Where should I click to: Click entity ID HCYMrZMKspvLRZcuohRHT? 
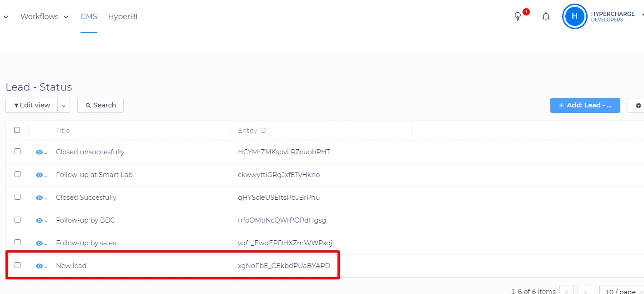coord(284,152)
